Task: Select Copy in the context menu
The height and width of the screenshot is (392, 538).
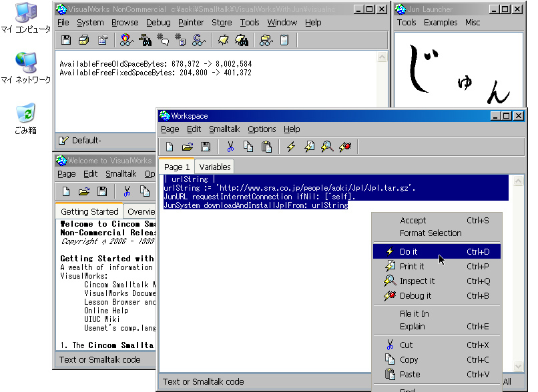Action: 437,360
